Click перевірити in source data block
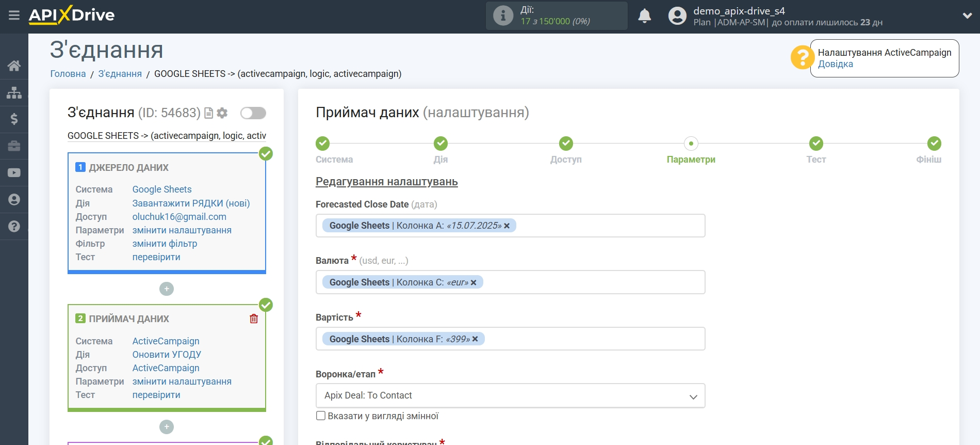 (156, 257)
